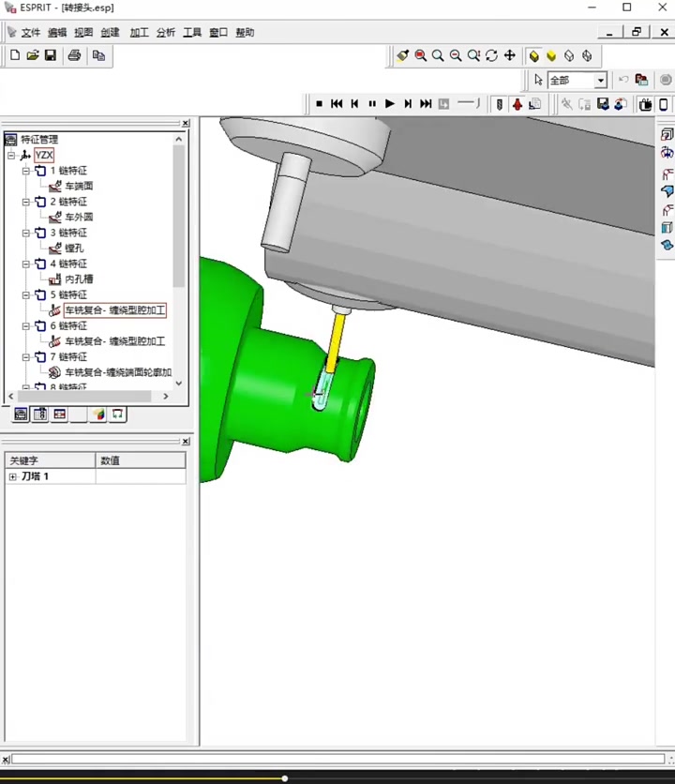
Task: Select the 车端面 operation
Action: coord(79,186)
